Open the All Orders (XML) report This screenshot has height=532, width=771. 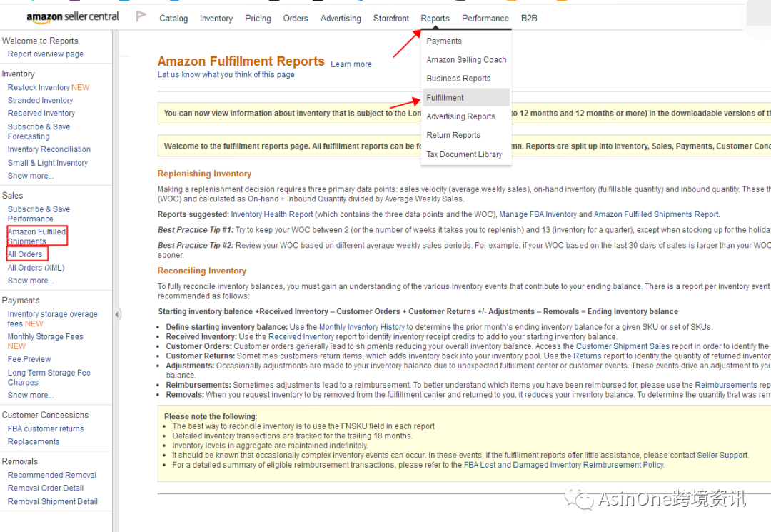(x=36, y=268)
